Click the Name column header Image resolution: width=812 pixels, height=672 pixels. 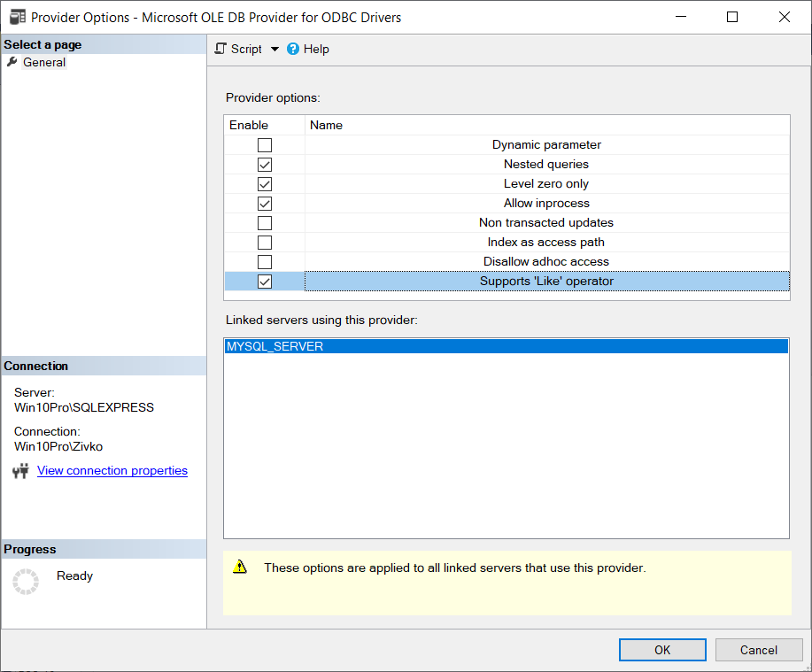click(547, 126)
